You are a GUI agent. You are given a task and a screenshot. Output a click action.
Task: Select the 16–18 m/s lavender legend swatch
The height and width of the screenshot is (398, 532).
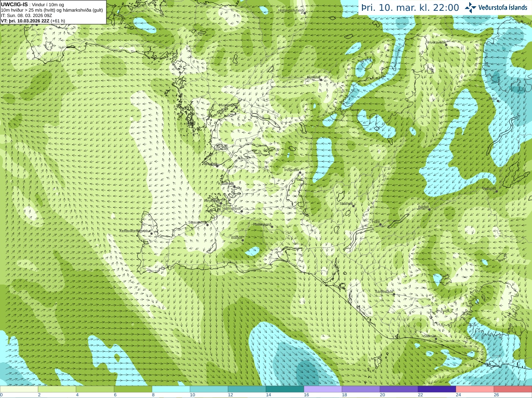pos(323,389)
